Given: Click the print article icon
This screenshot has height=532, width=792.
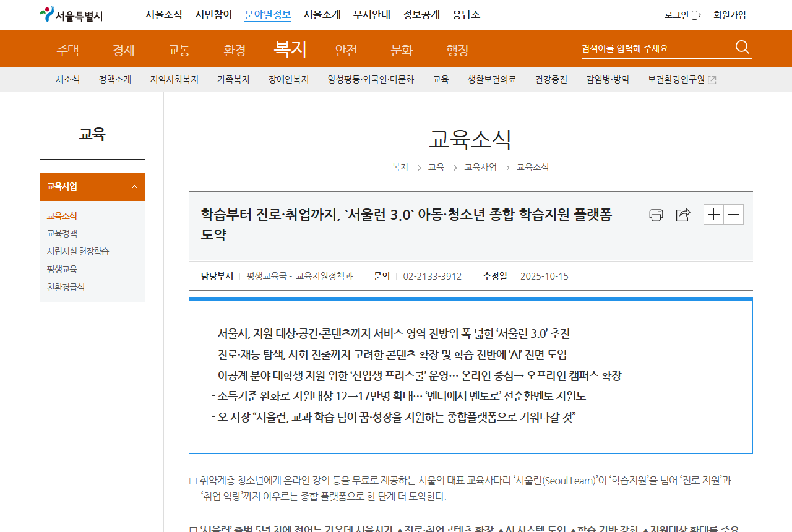Looking at the screenshot, I should 656,215.
